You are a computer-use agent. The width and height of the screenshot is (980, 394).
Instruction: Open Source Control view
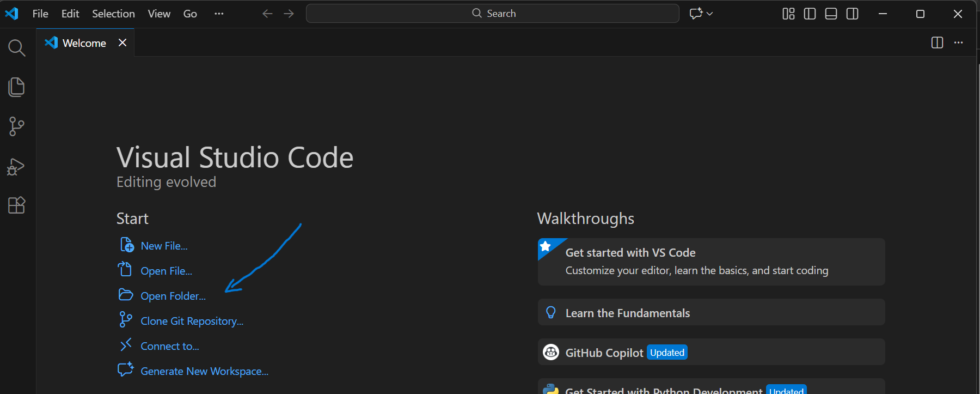tap(16, 126)
